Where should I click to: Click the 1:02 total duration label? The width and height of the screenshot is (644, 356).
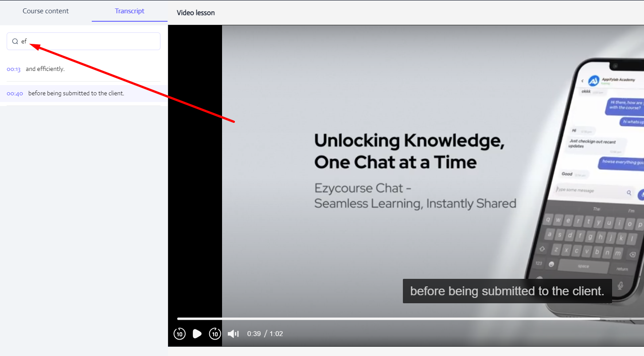click(276, 333)
